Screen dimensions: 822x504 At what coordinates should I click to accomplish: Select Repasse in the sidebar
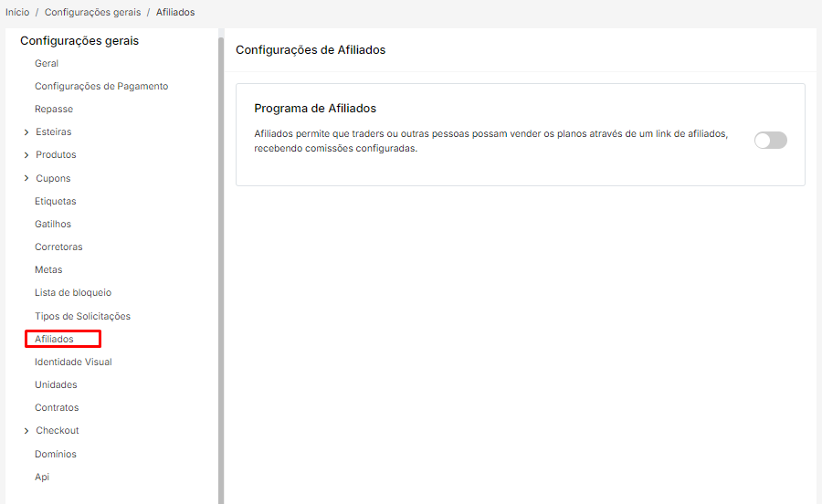pyautogui.click(x=54, y=110)
